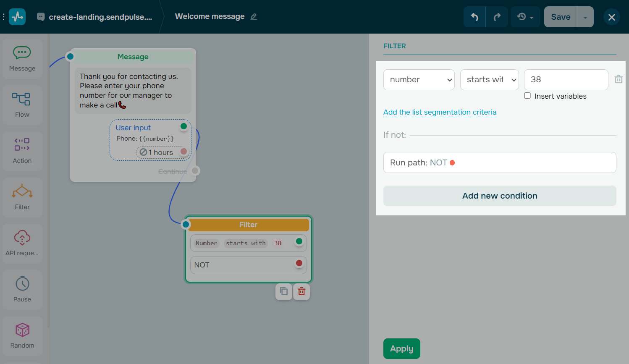
Task: Expand the Save button dropdown arrow
Action: click(x=585, y=17)
